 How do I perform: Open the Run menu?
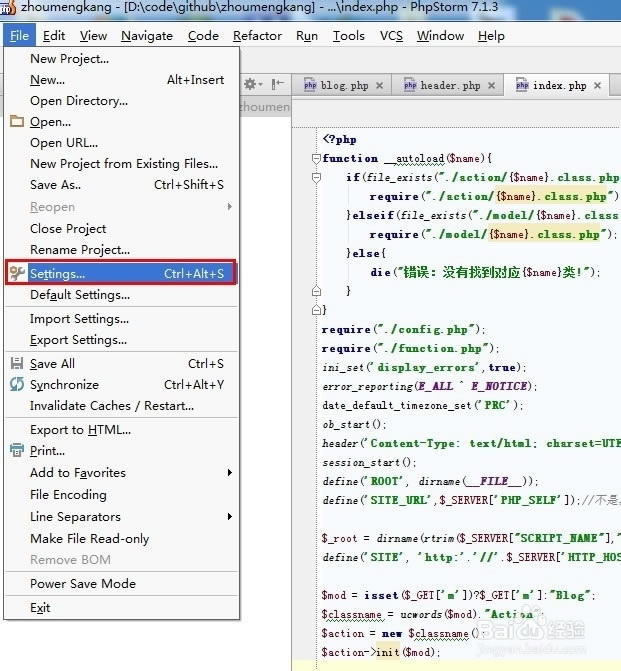click(x=307, y=36)
